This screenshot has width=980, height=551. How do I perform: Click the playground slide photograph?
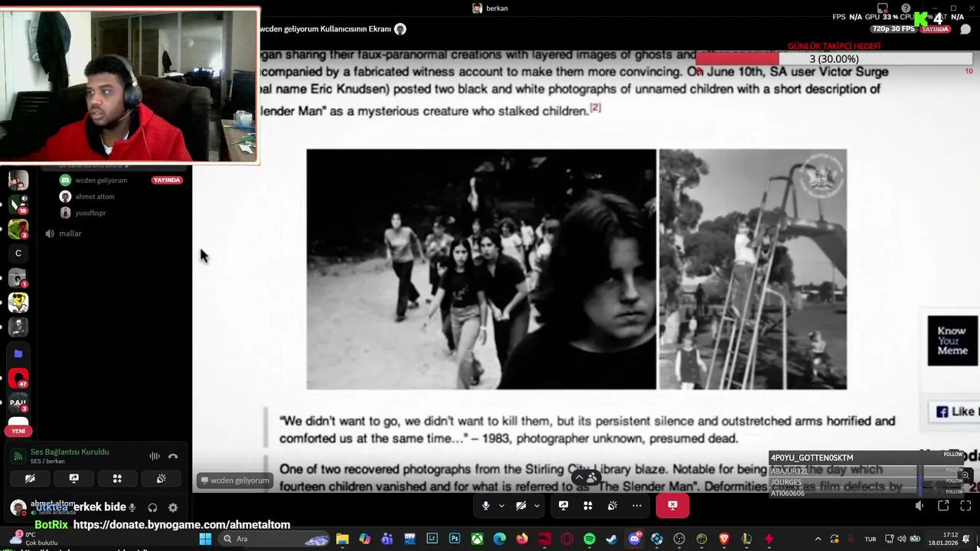753,269
